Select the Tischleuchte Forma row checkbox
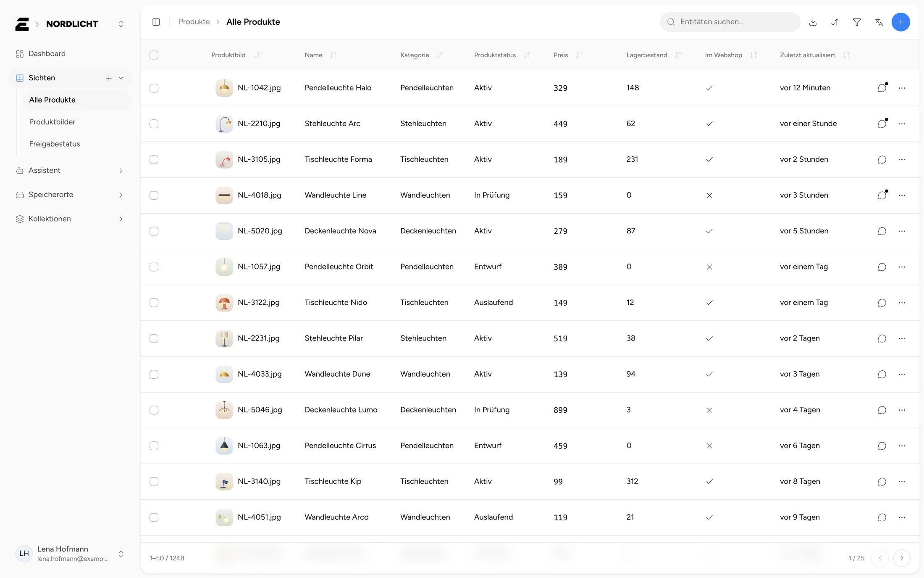 [154, 159]
